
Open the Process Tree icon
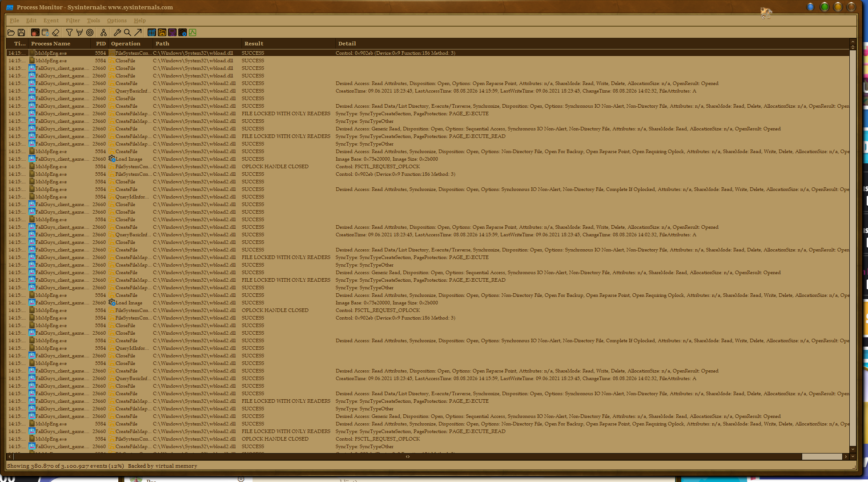pyautogui.click(x=103, y=32)
